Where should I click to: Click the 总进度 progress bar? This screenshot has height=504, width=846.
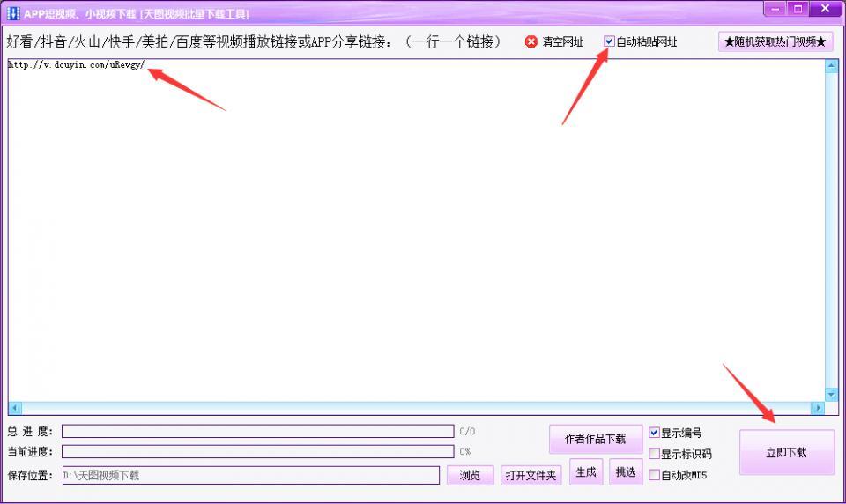coord(258,431)
